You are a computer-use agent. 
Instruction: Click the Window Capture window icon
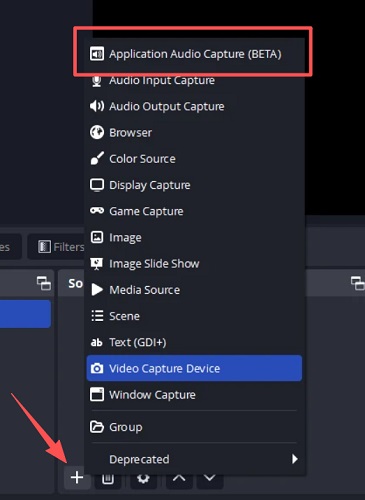[x=97, y=394]
